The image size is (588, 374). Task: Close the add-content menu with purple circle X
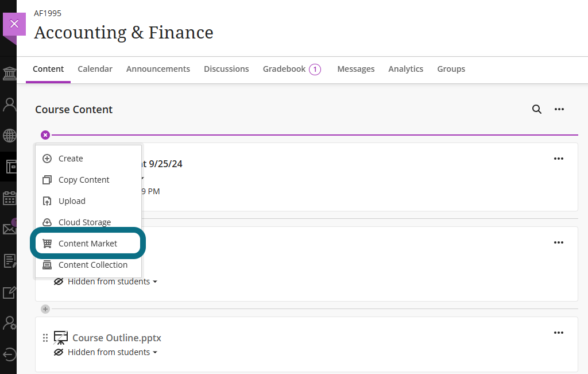pyautogui.click(x=45, y=134)
